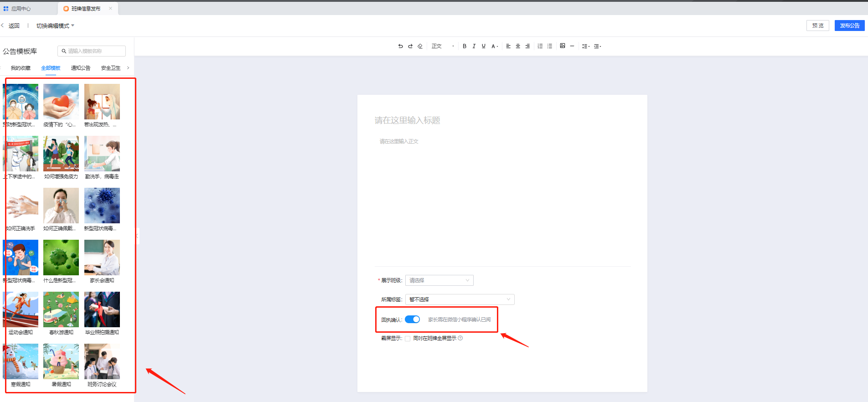Click the undo icon in editor toolbar

pos(400,46)
